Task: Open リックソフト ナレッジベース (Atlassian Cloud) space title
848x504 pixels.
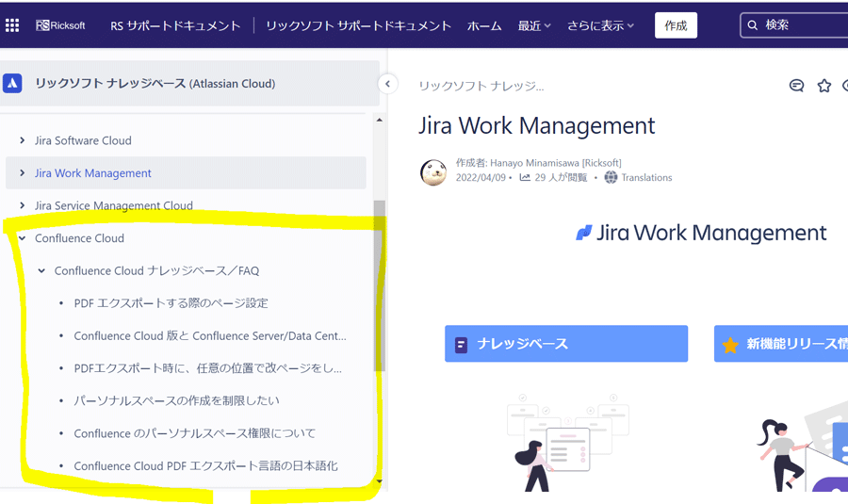Action: [155, 83]
